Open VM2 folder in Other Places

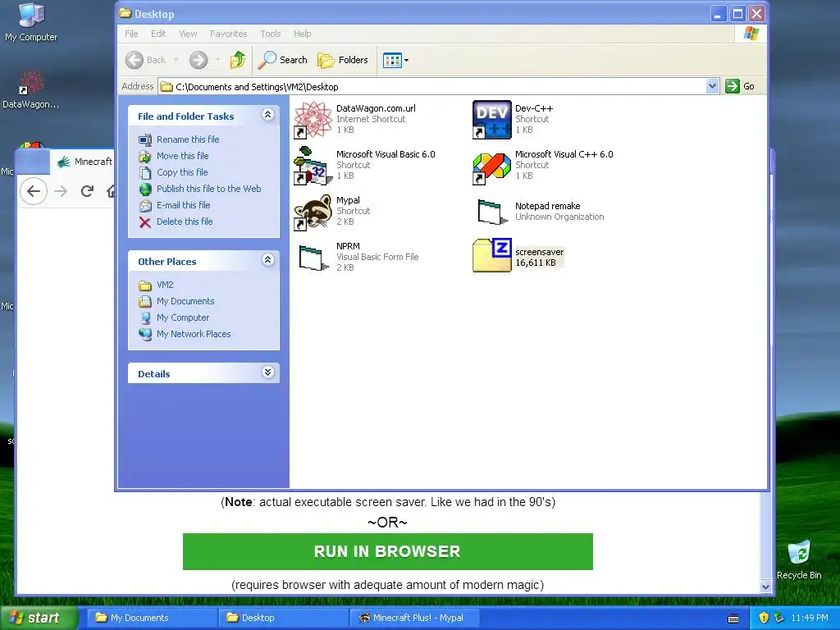tap(165, 285)
